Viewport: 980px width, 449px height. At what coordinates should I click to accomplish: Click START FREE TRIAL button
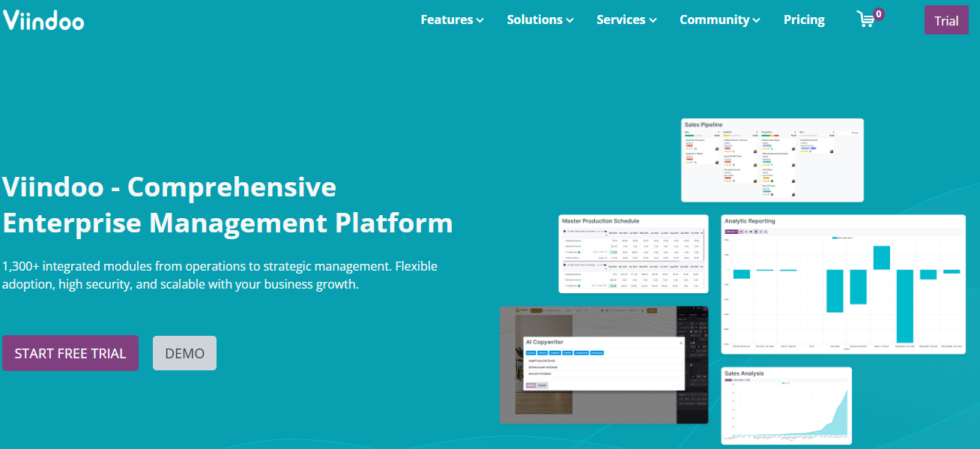click(70, 353)
